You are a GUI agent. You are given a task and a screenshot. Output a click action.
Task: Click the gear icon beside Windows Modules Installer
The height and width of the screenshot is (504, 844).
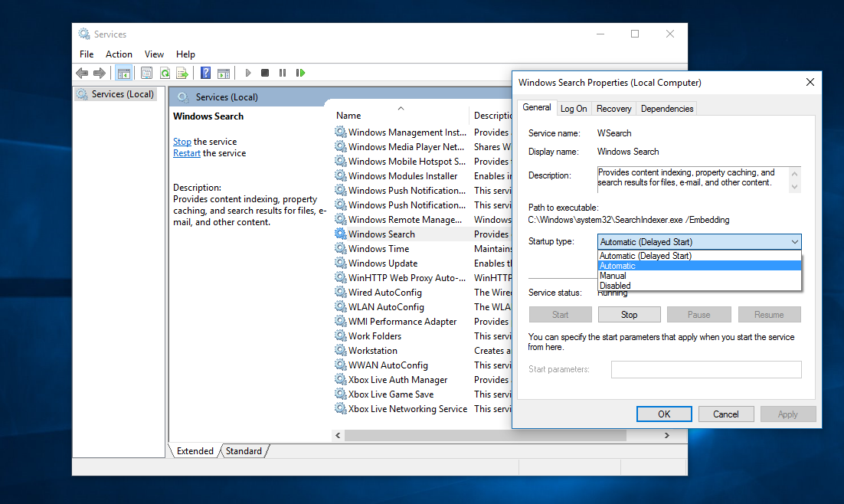point(340,175)
